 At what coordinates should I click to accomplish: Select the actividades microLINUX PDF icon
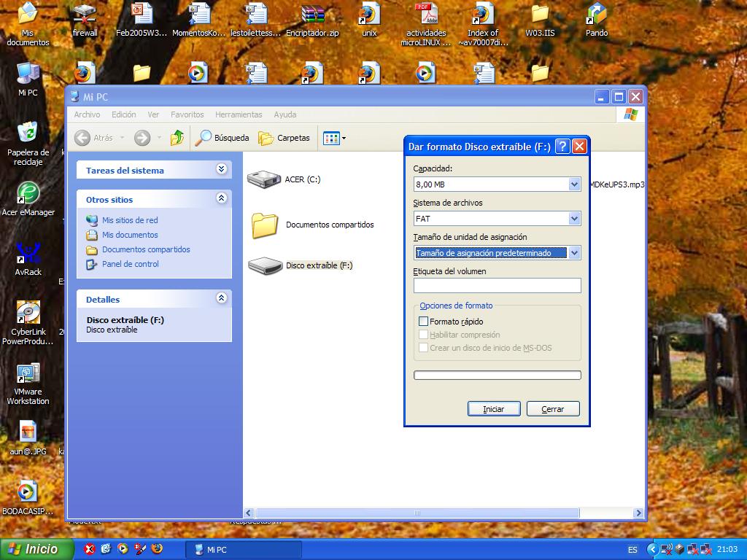pyautogui.click(x=426, y=24)
